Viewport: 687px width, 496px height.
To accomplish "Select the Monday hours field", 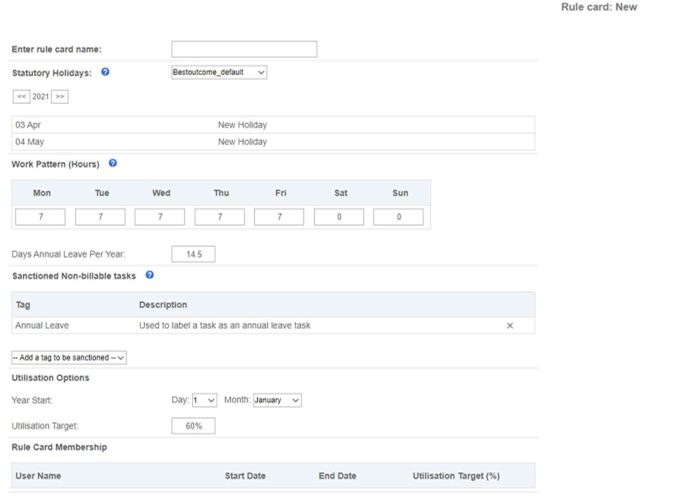I will pyautogui.click(x=40, y=217).
